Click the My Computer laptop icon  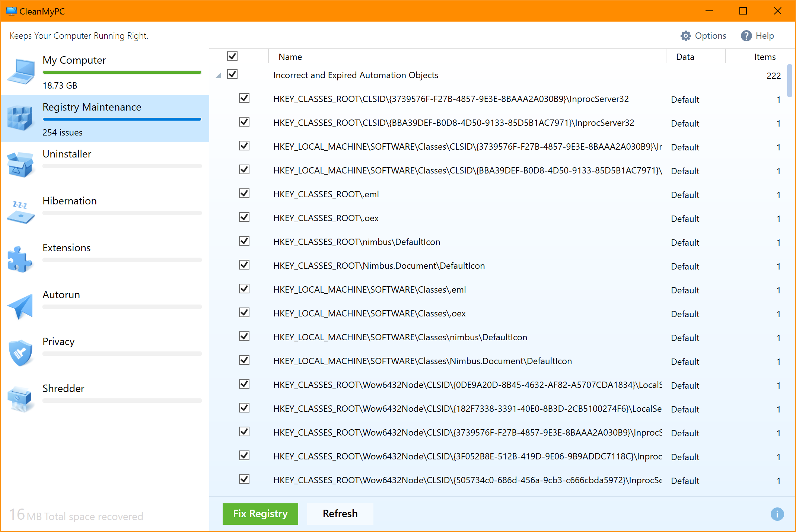pyautogui.click(x=21, y=71)
